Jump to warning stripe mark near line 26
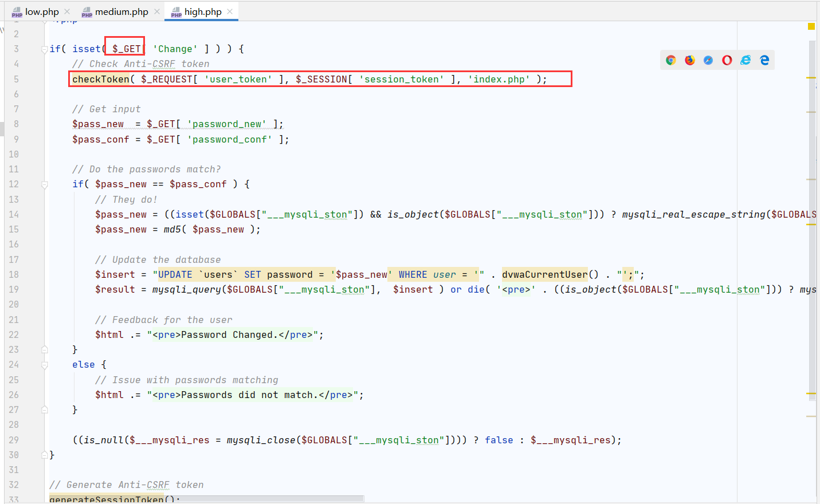Screen dimensions: 820x504 click(811, 393)
